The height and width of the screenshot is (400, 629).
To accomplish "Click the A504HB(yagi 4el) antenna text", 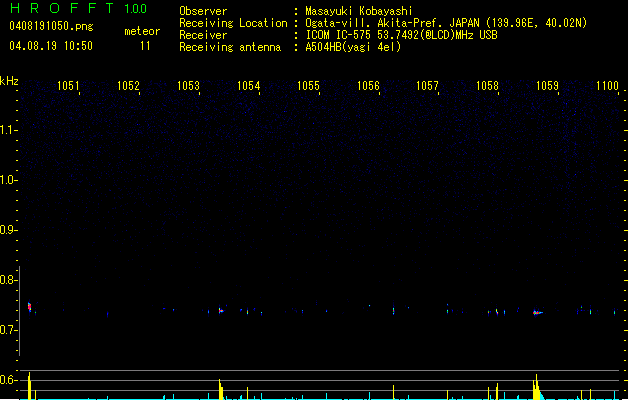I will [x=353, y=47].
